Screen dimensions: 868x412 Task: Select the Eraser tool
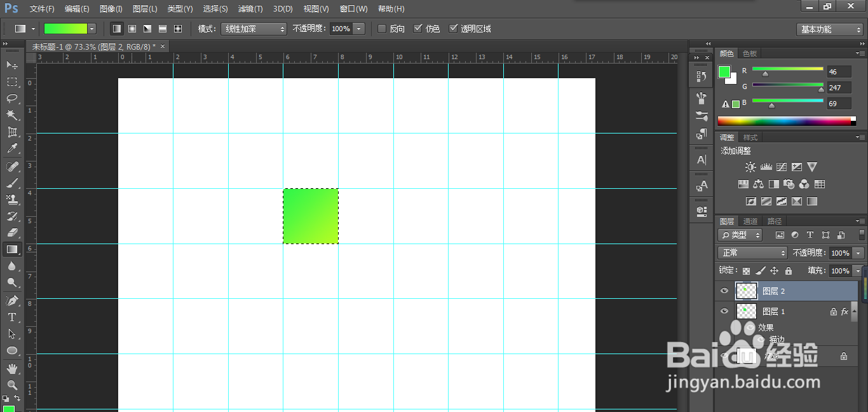pos(12,233)
